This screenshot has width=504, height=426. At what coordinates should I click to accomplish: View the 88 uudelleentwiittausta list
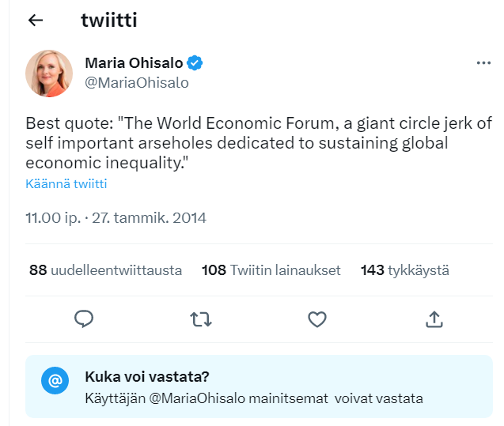[105, 270]
